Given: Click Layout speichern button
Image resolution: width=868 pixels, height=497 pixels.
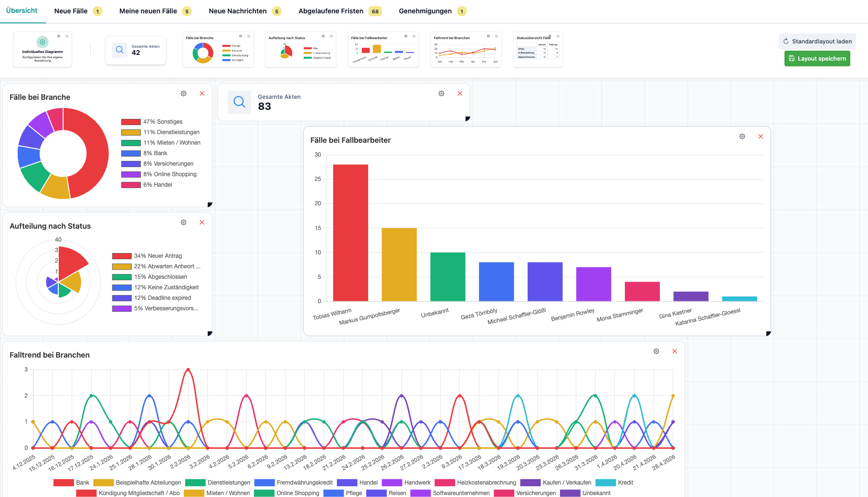Looking at the screenshot, I should pyautogui.click(x=817, y=59).
